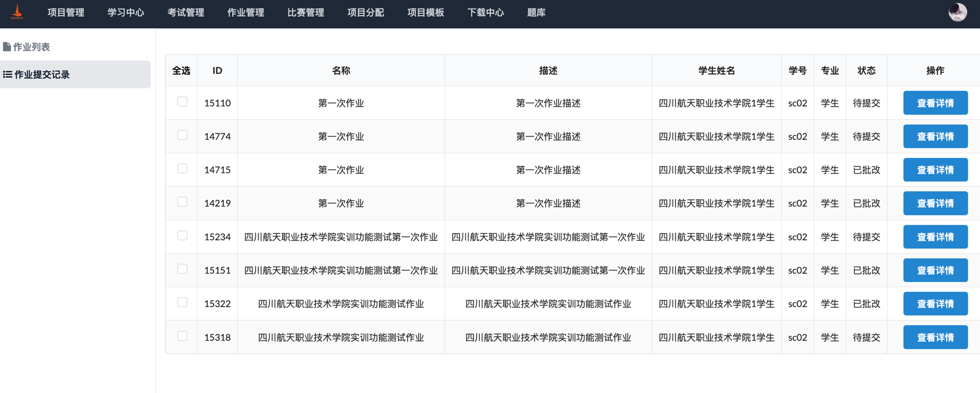
Task: Check the box for row ID 15322
Action: tap(182, 302)
